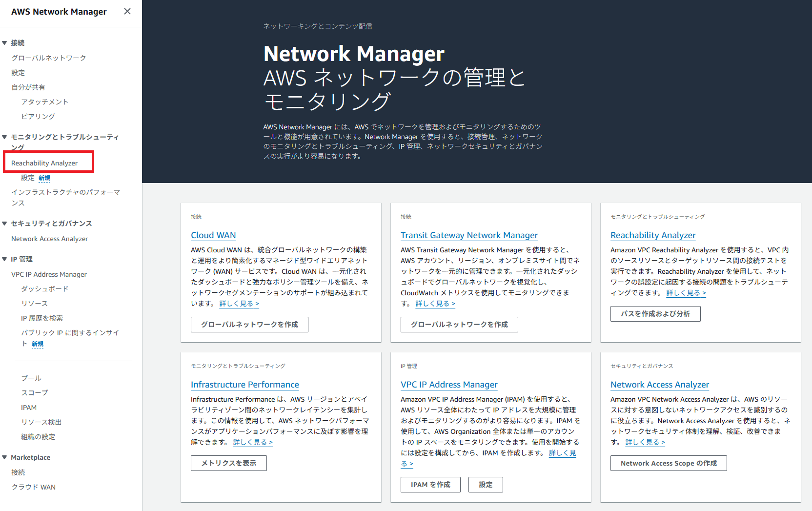Click 設定 button in IPAM card

(x=486, y=485)
